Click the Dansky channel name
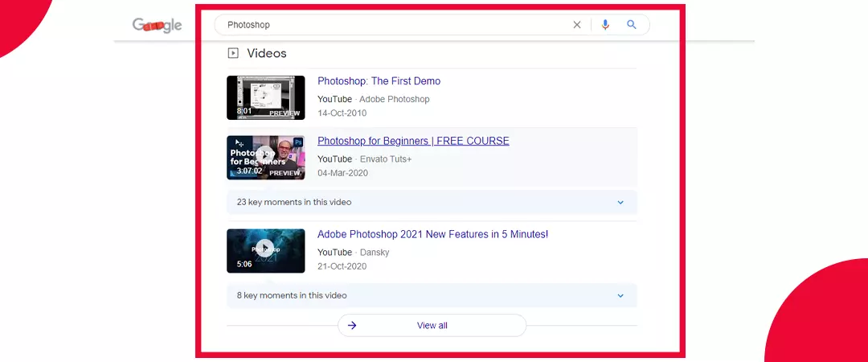 (x=375, y=253)
